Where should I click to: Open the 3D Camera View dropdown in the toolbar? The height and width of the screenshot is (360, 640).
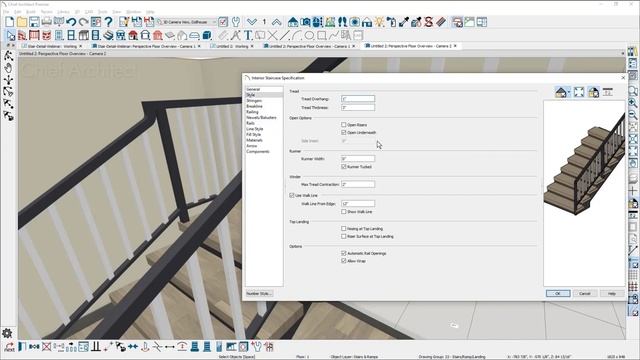point(187,22)
